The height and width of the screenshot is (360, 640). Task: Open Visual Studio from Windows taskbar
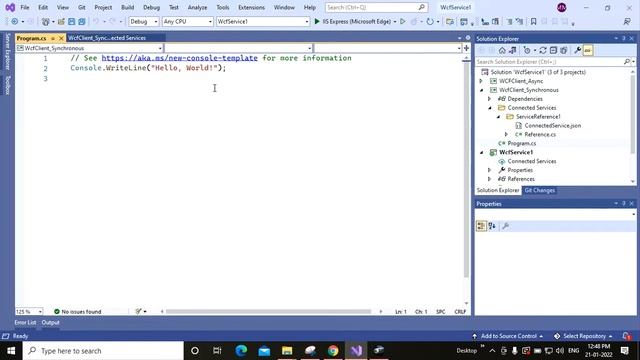(356, 351)
